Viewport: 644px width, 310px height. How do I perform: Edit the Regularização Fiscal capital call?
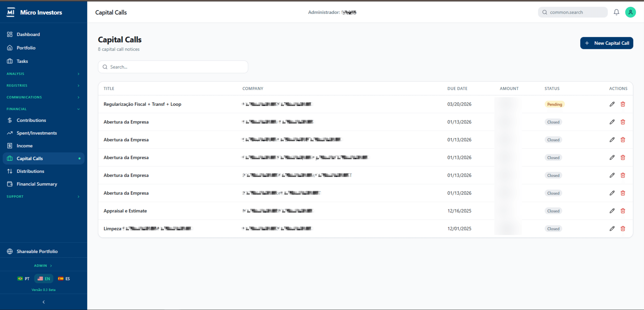[612, 104]
